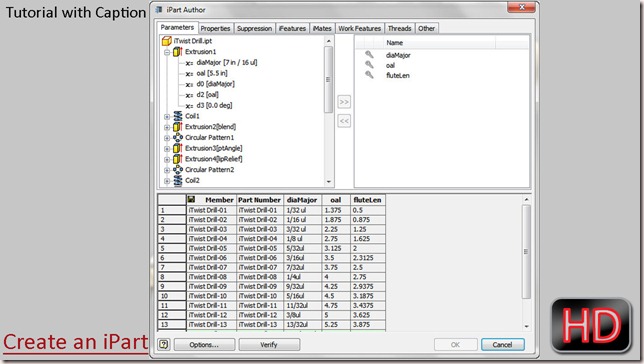644x364 pixels.
Task: Click the diaMajor column header in the table
Action: 302,200
